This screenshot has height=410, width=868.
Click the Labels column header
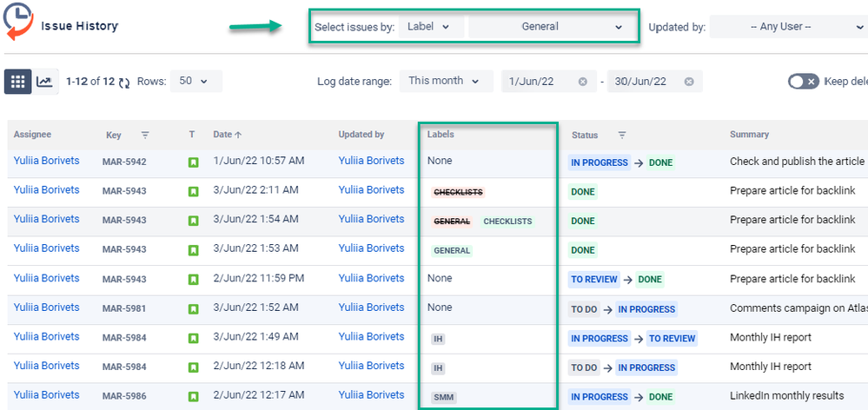[x=441, y=135]
